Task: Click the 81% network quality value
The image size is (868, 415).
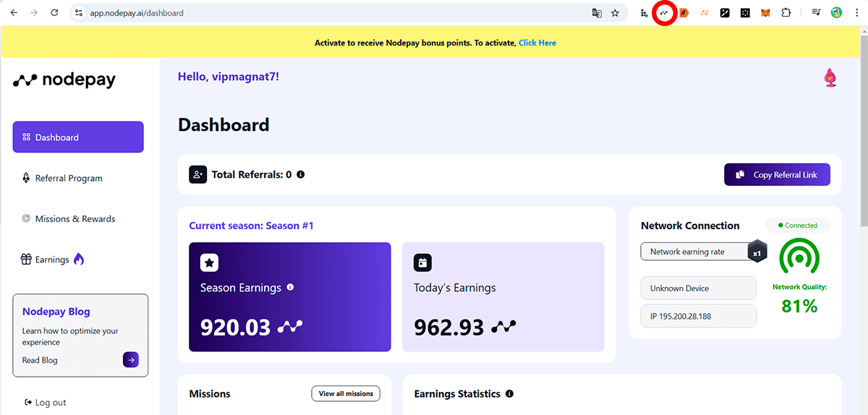Action: [799, 306]
